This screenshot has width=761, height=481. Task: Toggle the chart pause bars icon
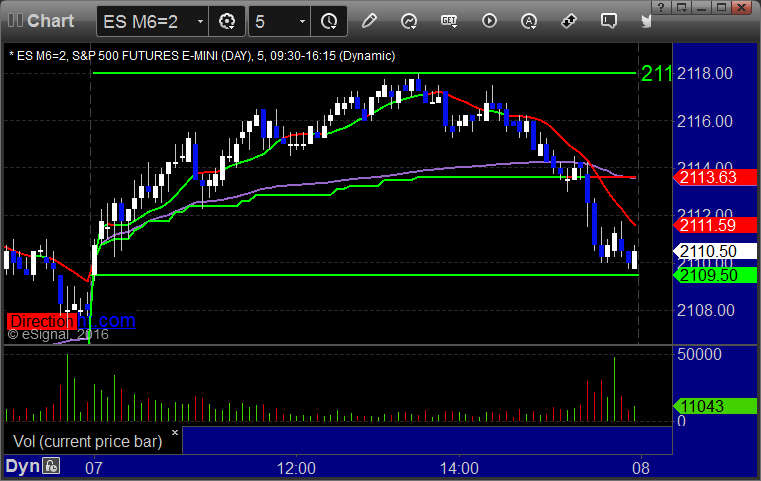coord(15,20)
